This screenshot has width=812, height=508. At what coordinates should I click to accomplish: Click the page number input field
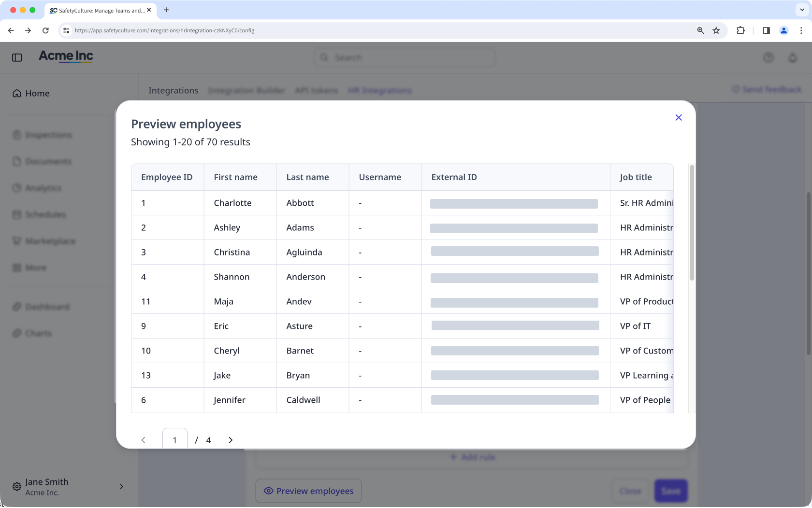tap(175, 438)
